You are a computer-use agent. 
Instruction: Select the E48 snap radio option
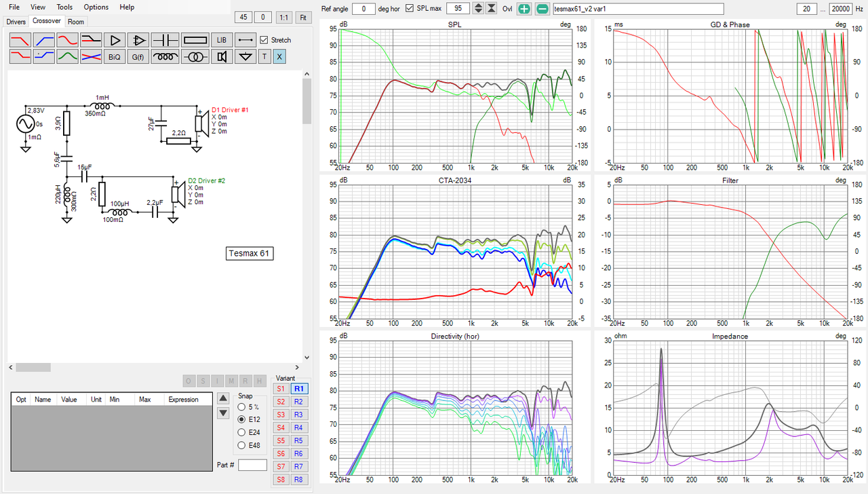tap(242, 445)
